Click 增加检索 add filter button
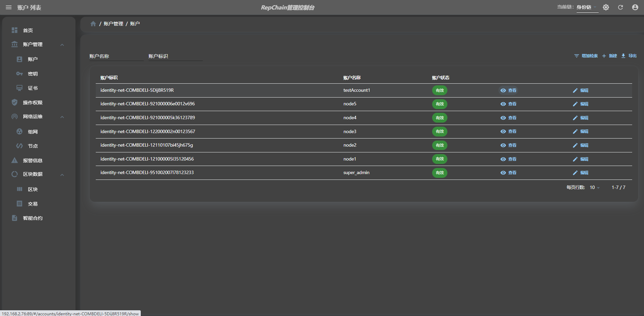Viewport: 644px width, 316px height. (586, 56)
